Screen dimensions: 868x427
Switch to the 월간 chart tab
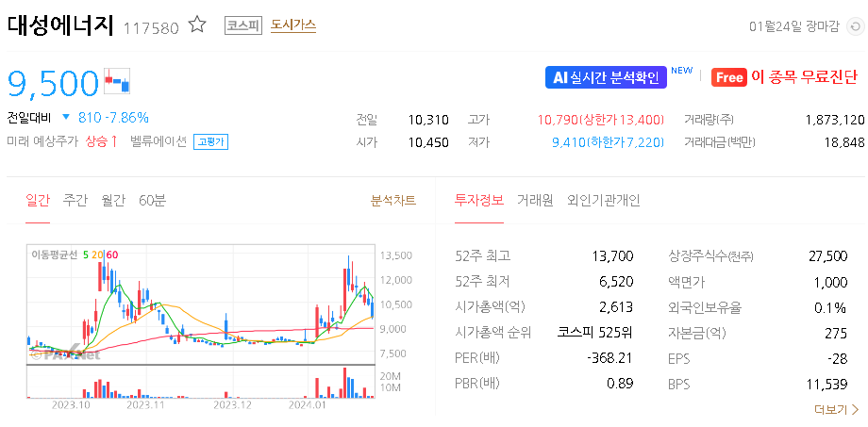(113, 200)
